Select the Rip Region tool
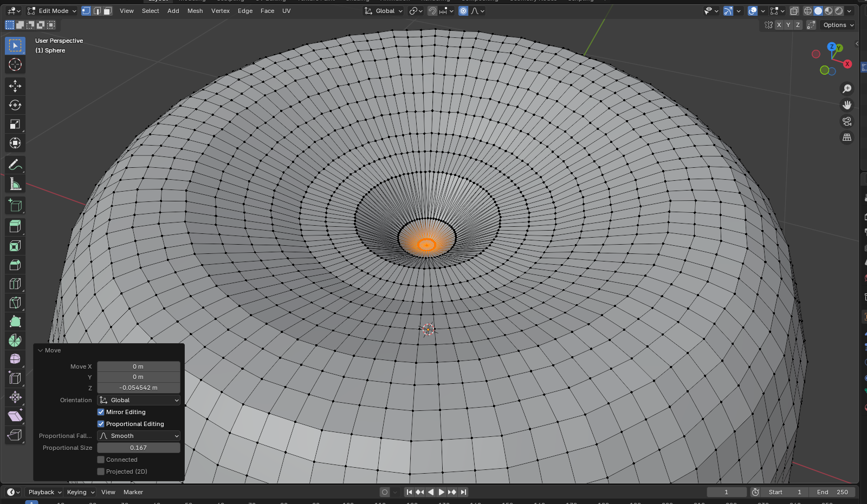This screenshot has width=867, height=504. point(15,435)
